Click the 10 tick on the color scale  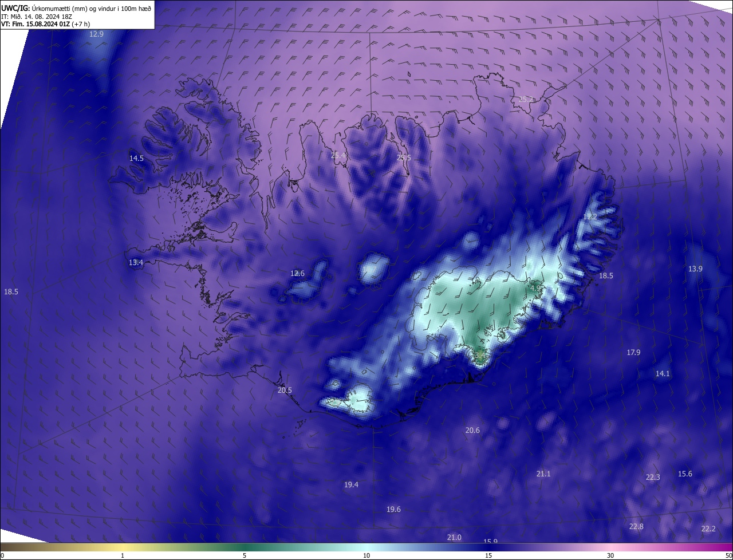pos(366,555)
